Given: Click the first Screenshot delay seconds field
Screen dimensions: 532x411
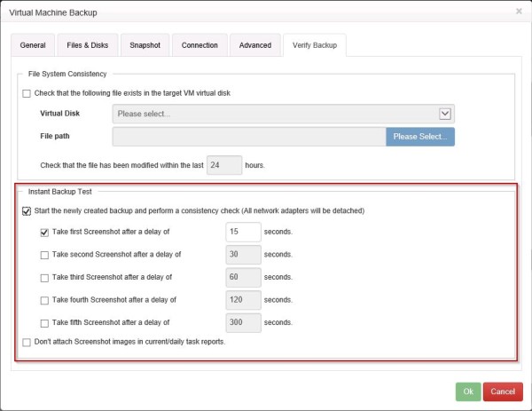Looking at the screenshot, I should point(243,232).
